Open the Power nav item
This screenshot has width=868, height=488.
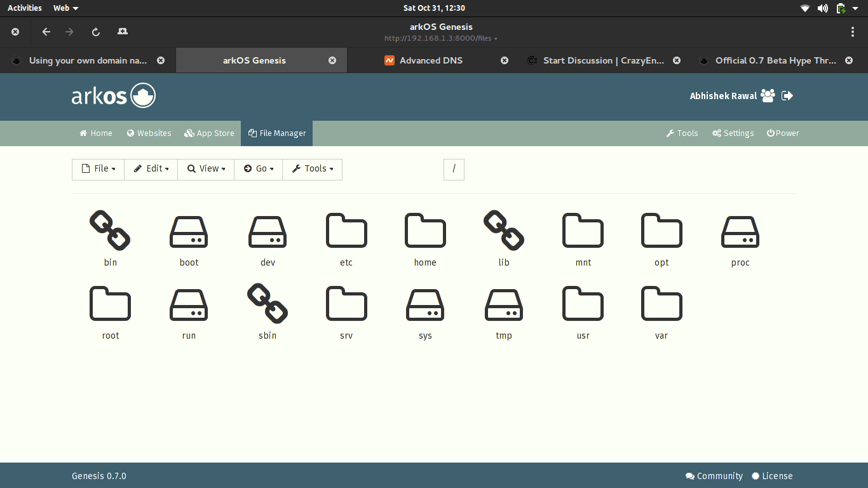click(x=783, y=133)
